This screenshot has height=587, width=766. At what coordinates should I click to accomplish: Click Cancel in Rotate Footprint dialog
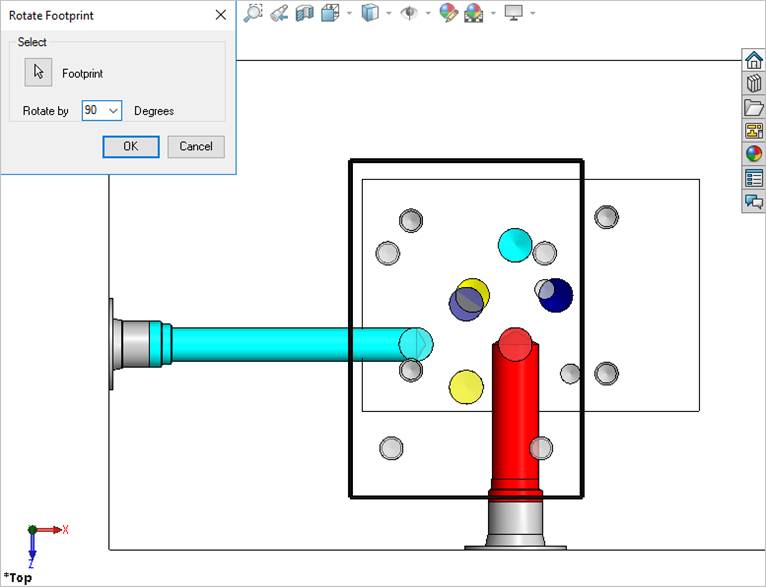(196, 147)
